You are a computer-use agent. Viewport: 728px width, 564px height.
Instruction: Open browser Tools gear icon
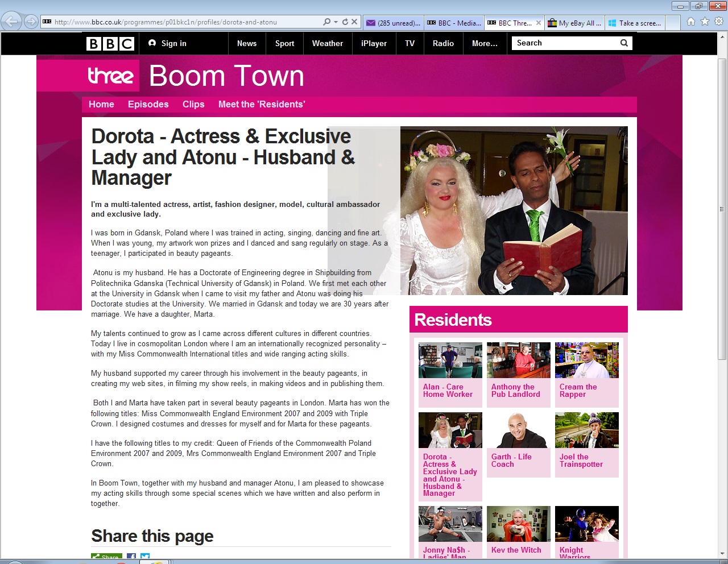[x=718, y=22]
